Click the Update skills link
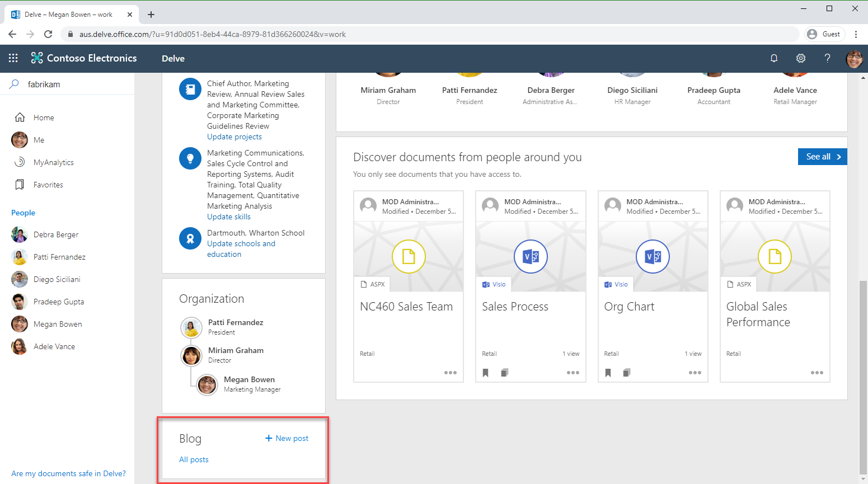 click(x=228, y=217)
